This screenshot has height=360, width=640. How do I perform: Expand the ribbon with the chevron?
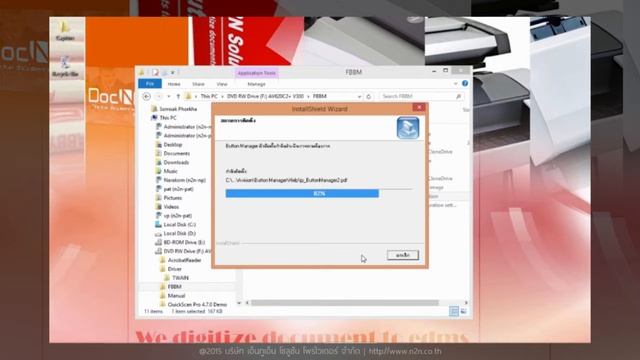point(456,83)
